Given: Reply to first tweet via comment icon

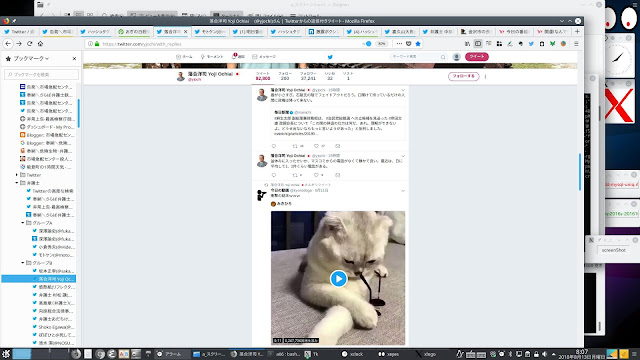Looking at the screenshot, I should click(274, 146).
